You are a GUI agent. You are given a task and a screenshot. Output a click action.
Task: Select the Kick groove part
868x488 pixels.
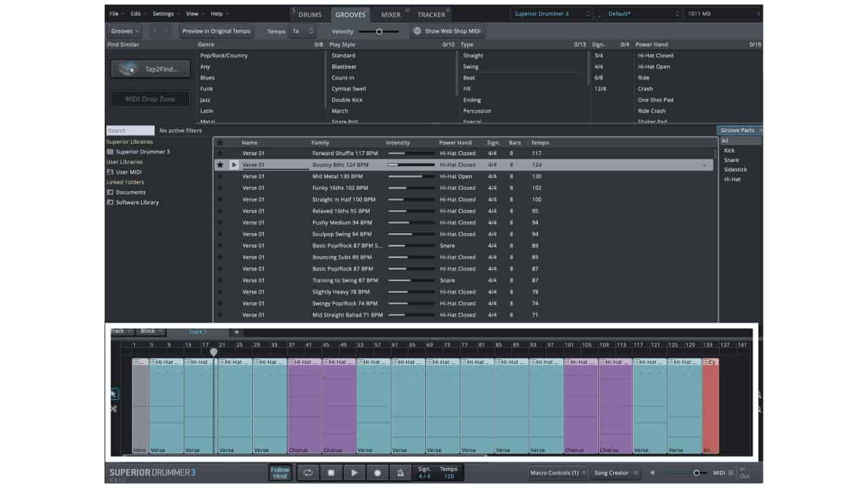729,150
